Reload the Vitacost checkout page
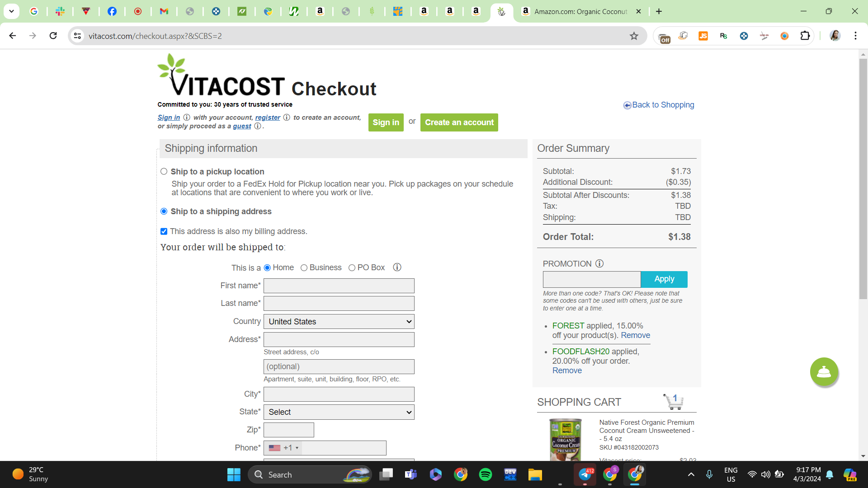Image resolution: width=868 pixels, height=488 pixels. (x=53, y=36)
